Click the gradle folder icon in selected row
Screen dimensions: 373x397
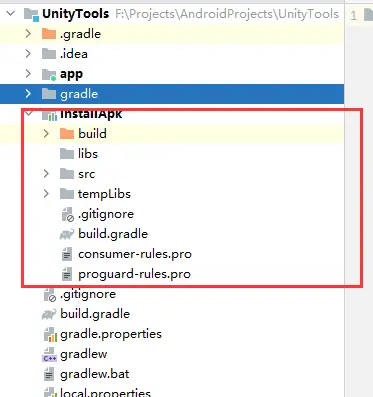pos(49,94)
